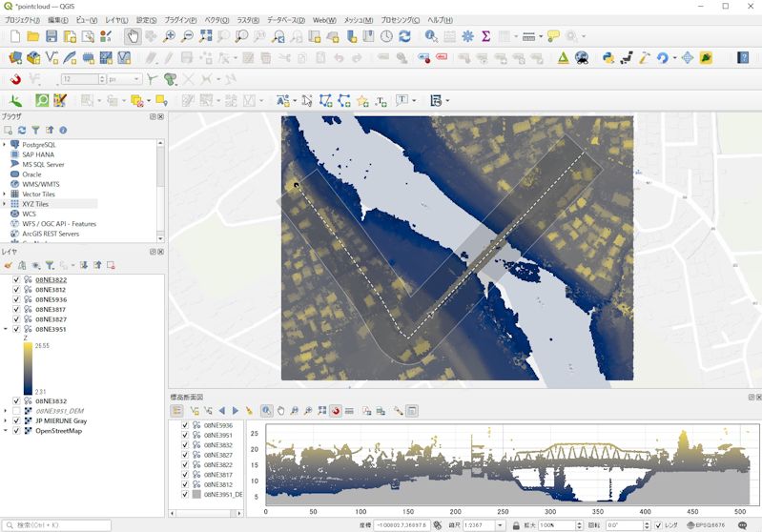762x532 pixels.
Task: Click the Zoom In magnifier tool
Action: pos(169,36)
